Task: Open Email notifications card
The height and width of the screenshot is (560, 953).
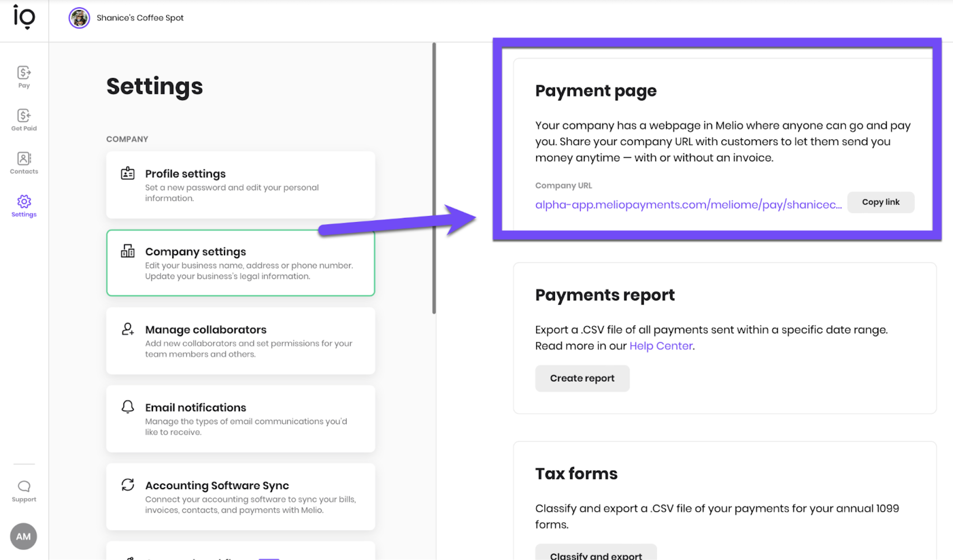Action: (241, 419)
